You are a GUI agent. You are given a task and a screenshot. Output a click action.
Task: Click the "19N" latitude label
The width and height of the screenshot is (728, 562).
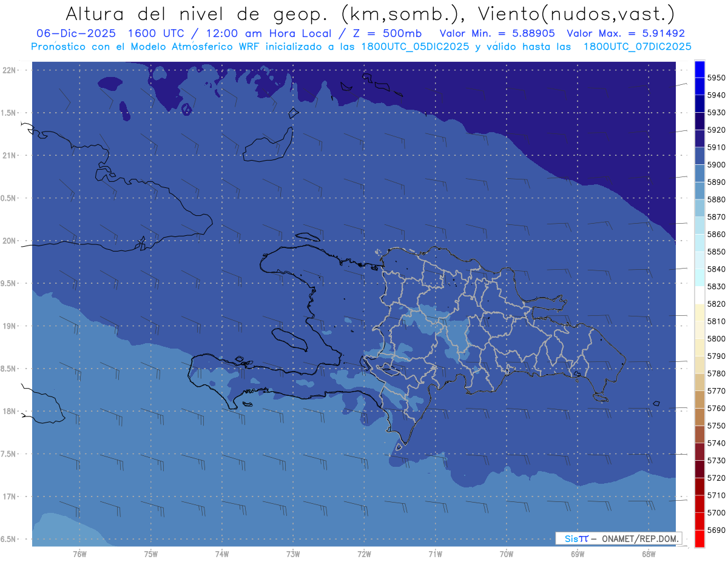[x=8, y=326]
